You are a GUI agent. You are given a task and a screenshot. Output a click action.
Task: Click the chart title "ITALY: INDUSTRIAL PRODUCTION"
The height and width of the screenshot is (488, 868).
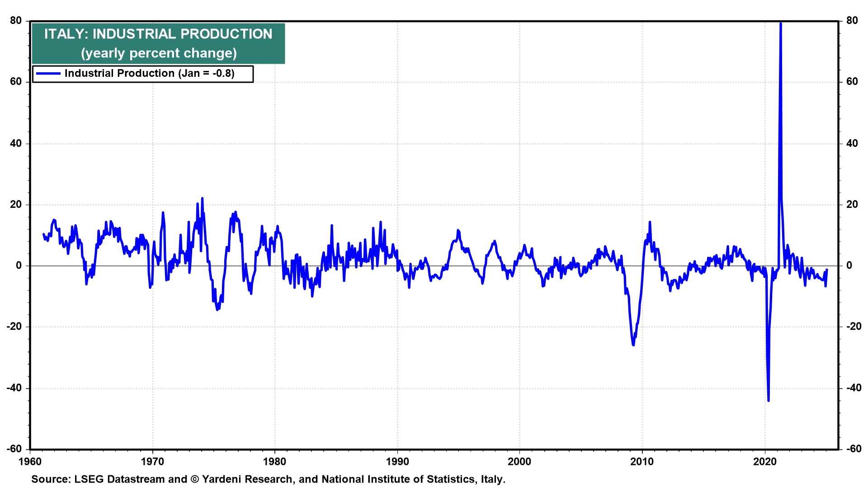click(158, 34)
